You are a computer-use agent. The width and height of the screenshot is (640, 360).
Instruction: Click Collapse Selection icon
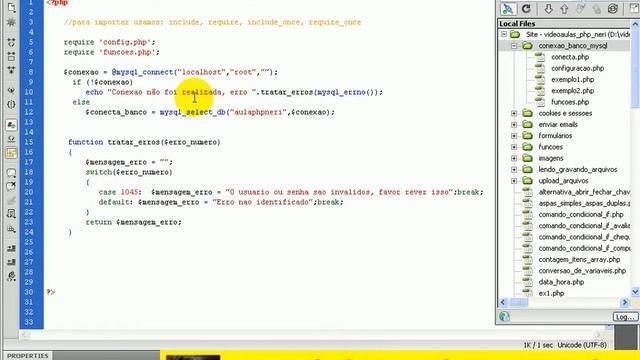(x=11, y=56)
